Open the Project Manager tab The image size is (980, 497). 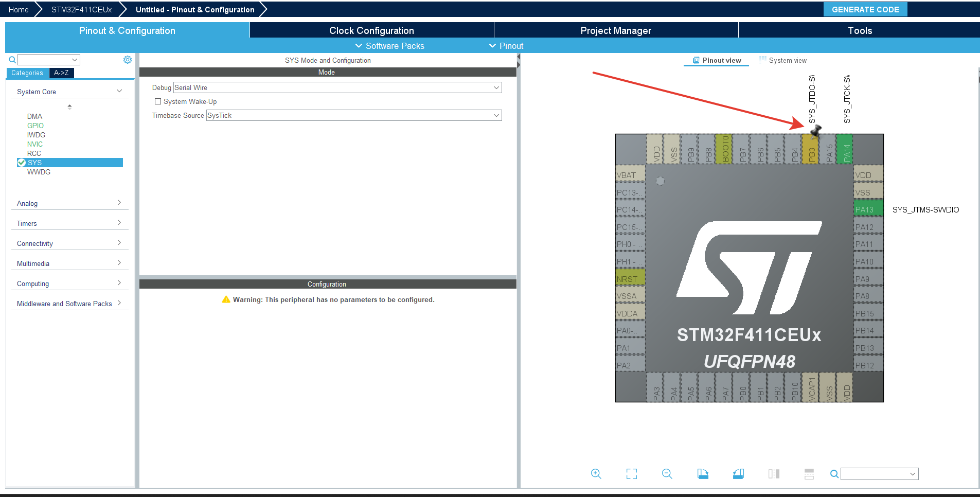(615, 30)
